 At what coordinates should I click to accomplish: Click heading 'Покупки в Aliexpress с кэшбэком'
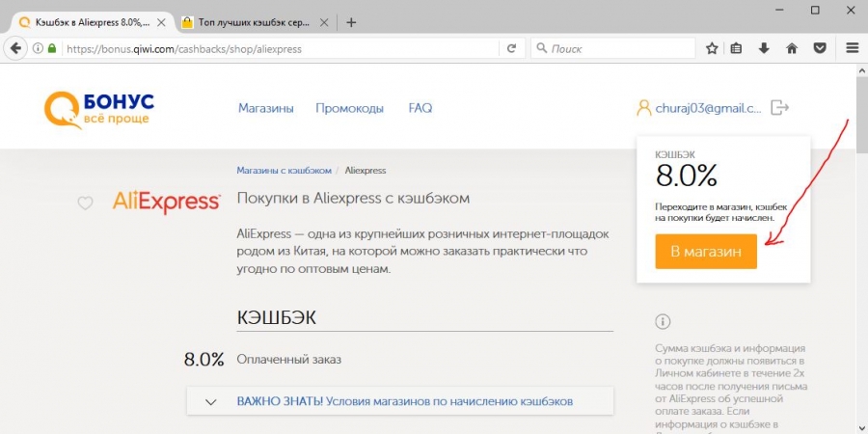353,198
